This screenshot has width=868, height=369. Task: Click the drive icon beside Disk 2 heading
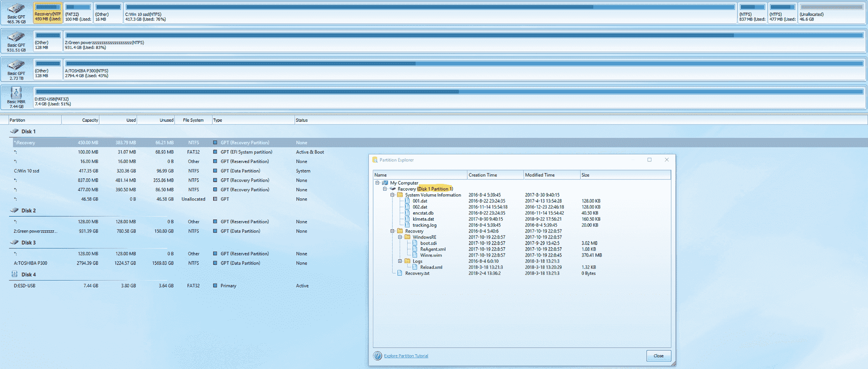click(x=14, y=210)
